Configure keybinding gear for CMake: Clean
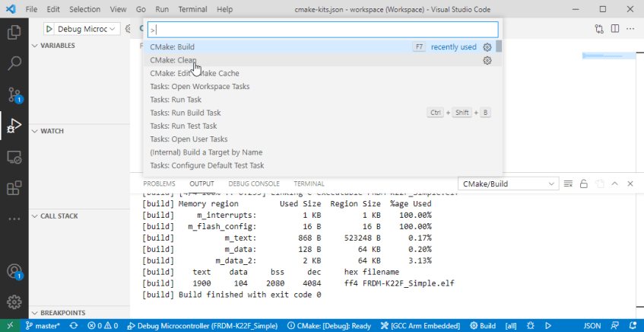644x332 pixels. point(487,60)
